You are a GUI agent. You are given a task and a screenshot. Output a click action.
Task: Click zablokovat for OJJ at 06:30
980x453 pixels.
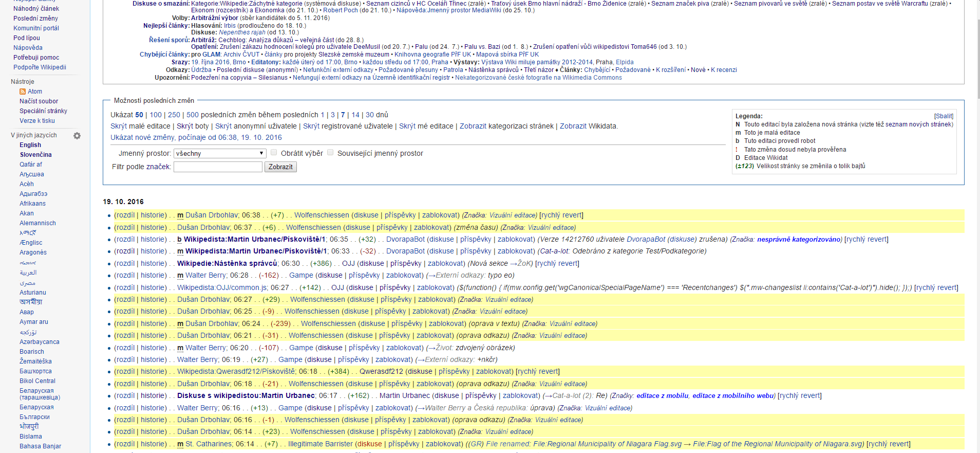[x=446, y=263]
